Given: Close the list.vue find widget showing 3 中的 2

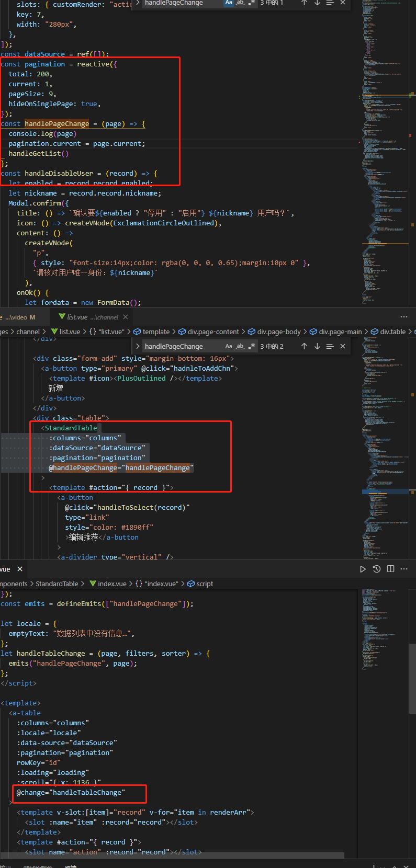Looking at the screenshot, I should [343, 346].
